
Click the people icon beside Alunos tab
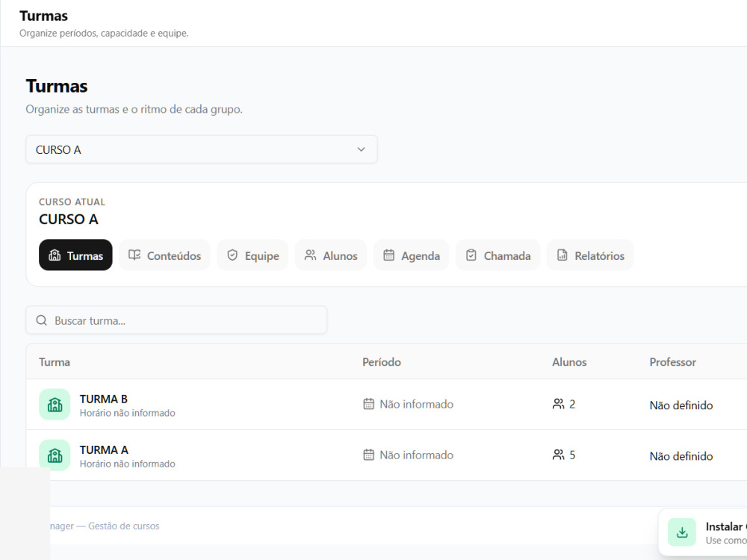pyautogui.click(x=310, y=255)
